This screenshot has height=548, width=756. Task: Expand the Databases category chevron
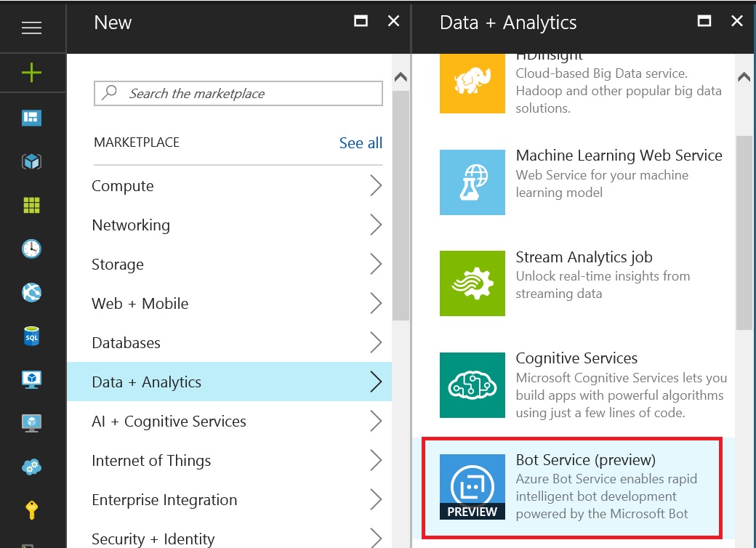376,342
